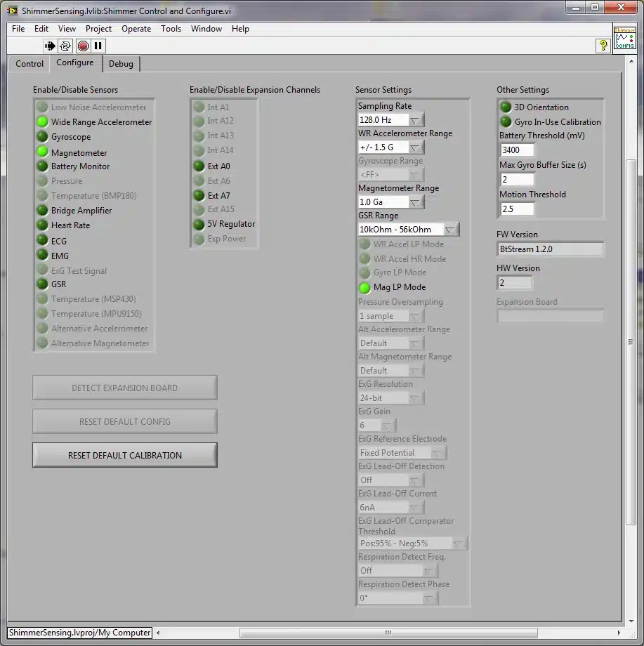This screenshot has height=646, width=644.
Task: Enable 3D Orientation setting
Action: (x=506, y=107)
